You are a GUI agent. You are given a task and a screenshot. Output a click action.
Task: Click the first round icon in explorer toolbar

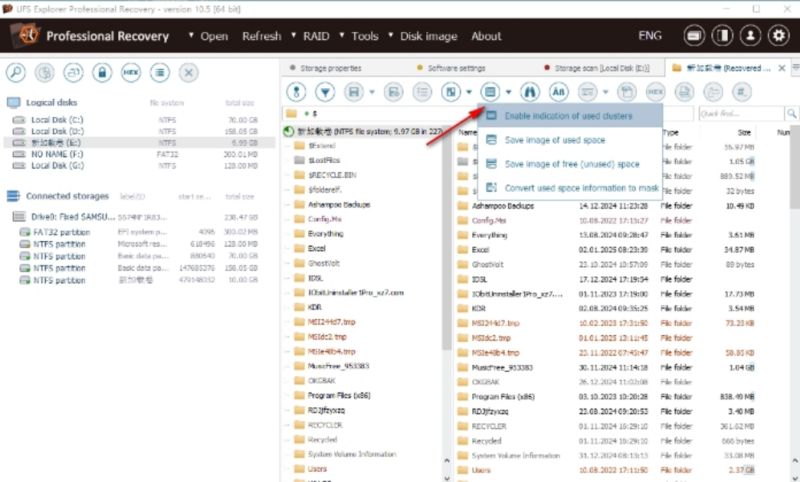tap(296, 92)
